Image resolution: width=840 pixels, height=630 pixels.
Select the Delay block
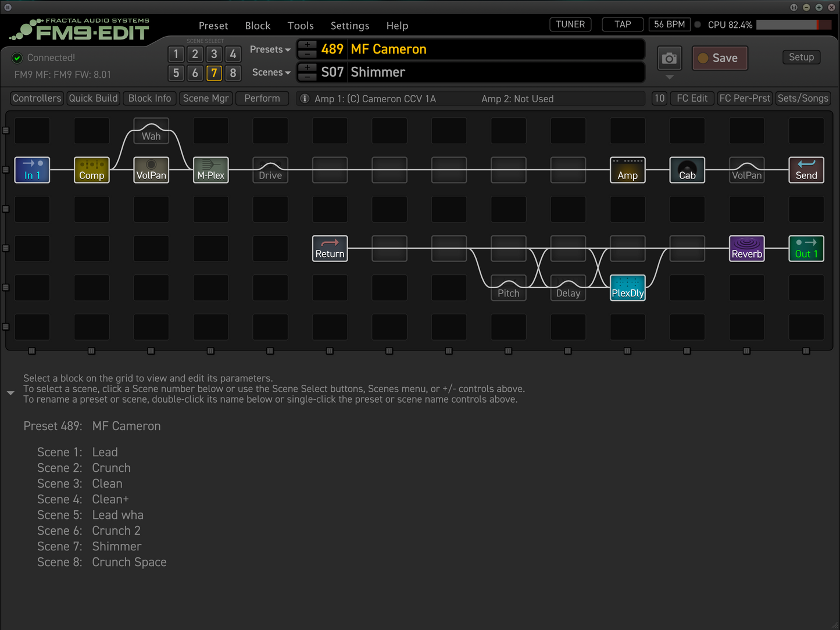point(568,288)
